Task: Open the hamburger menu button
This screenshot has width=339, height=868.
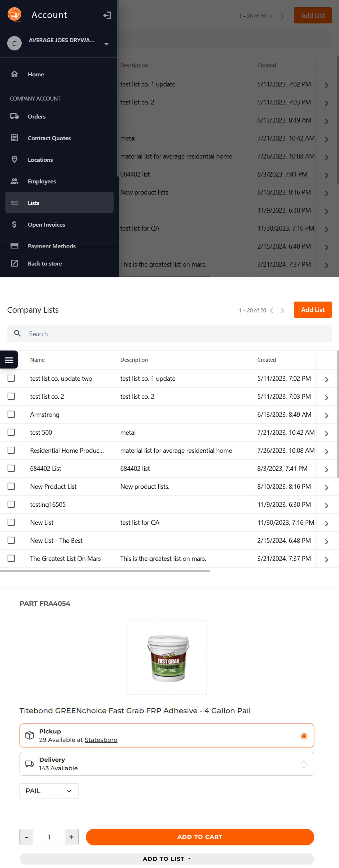Action: (9, 360)
